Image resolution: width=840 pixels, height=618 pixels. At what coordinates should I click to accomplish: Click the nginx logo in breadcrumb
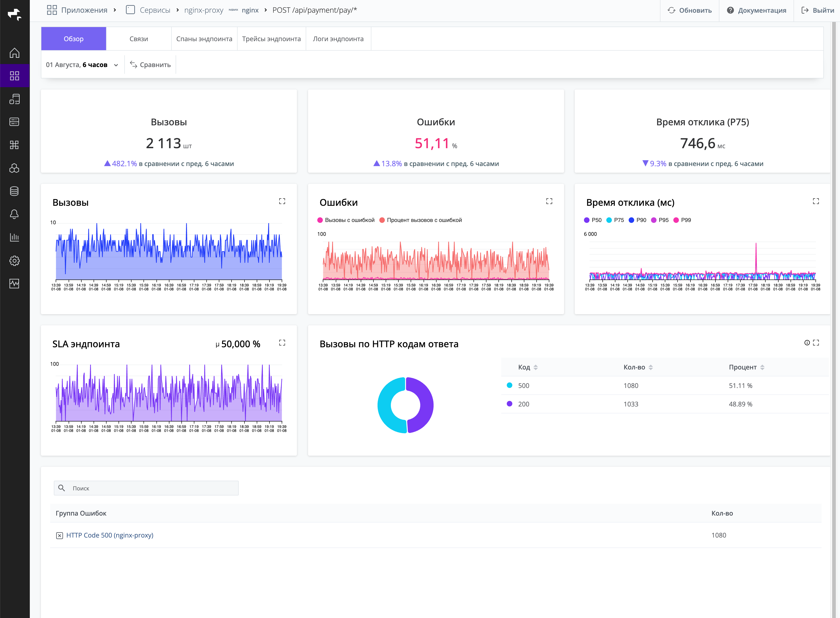coord(233,10)
